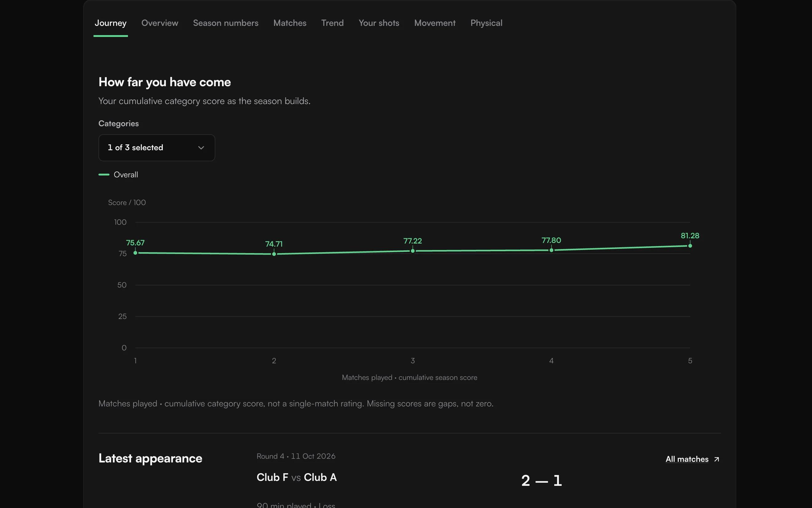This screenshot has height=508, width=812.
Task: Click the 'How far you have come' heading
Action: coord(165,82)
